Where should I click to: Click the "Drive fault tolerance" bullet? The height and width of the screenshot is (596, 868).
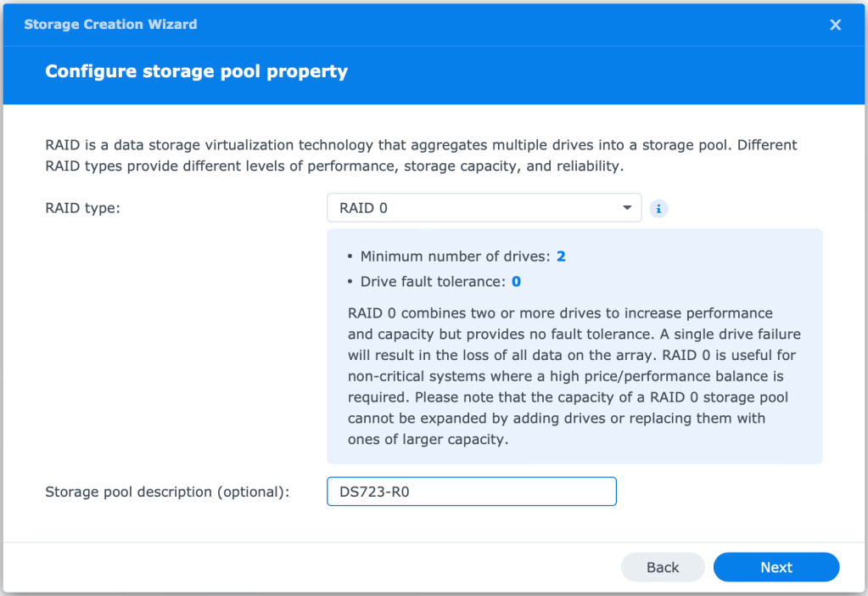pyautogui.click(x=433, y=281)
